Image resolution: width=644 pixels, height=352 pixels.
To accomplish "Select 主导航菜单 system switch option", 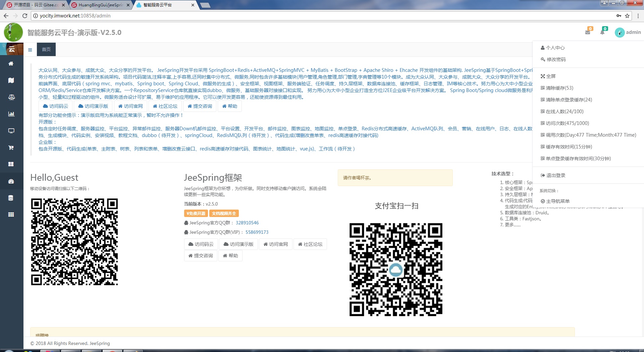I will [x=555, y=201].
